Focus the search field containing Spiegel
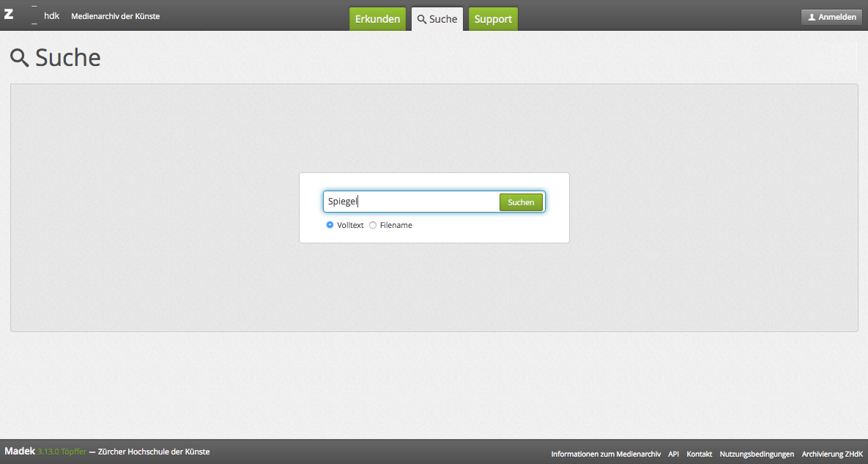868x464 pixels. point(410,202)
